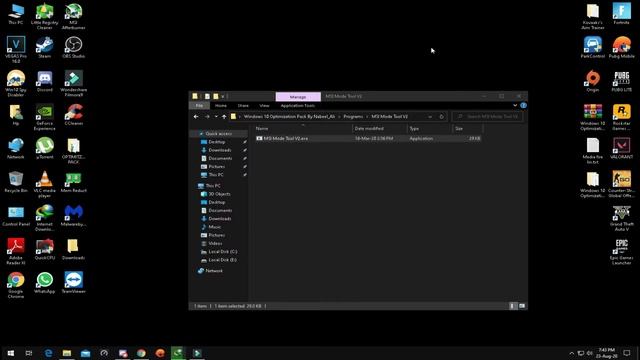Screen dimensions: 640x360
Task: Select the Google Chrome desktop icon
Action: pos(16,285)
